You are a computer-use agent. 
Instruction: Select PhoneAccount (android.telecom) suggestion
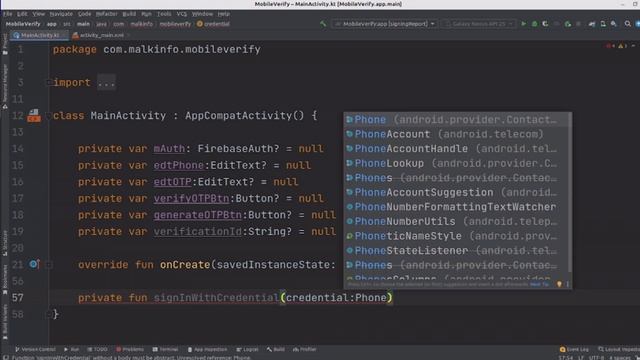tap(456, 134)
